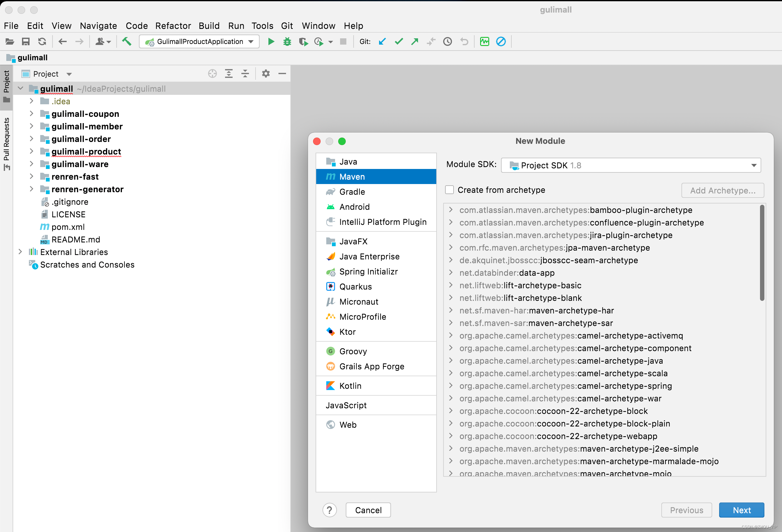Click the Debug bug icon
This screenshot has height=532, width=782.
(287, 42)
